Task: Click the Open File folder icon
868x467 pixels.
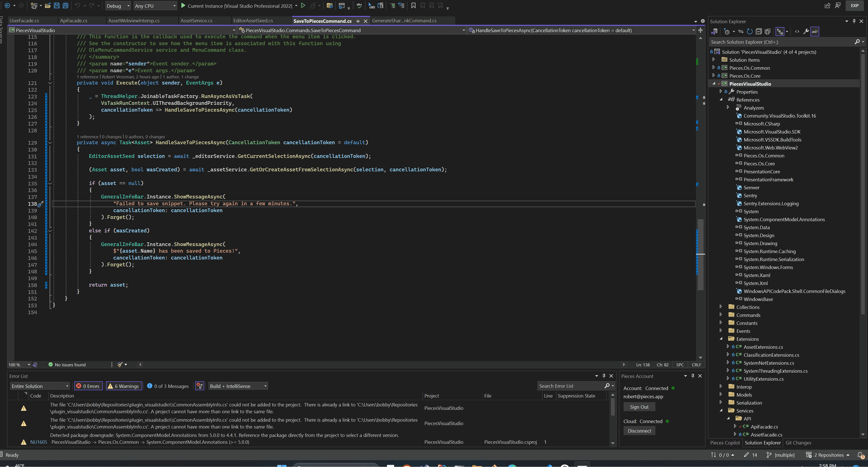Action: 48,6
